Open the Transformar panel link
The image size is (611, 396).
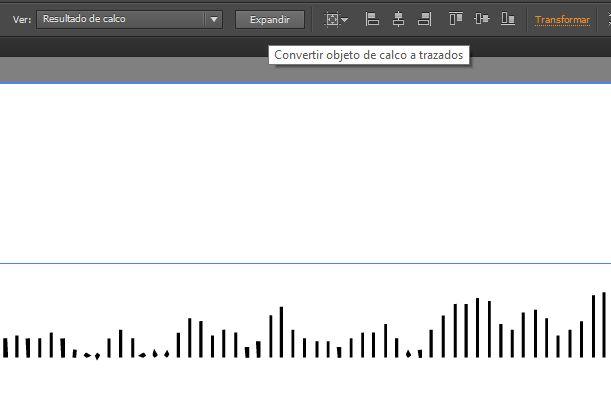click(x=562, y=19)
